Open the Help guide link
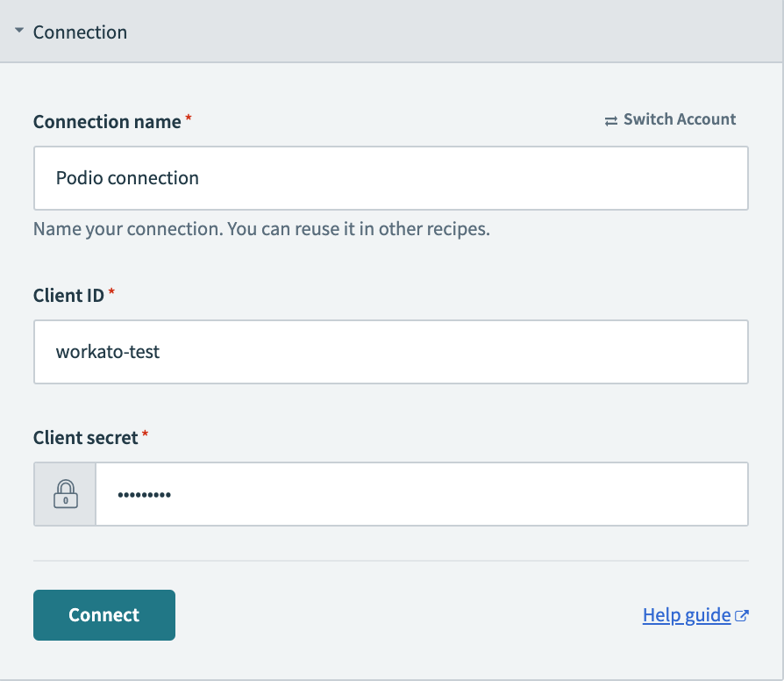784x681 pixels. (686, 614)
